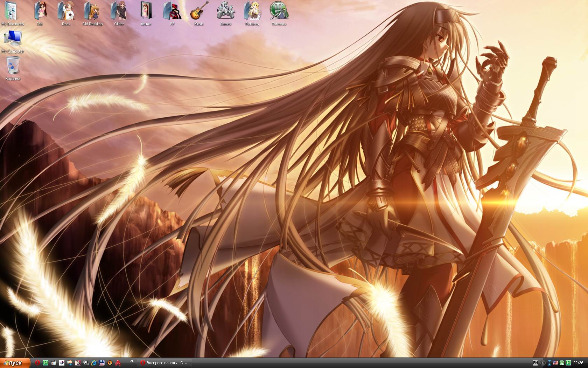Viewport: 588px width, 368px height.
Task: Open the EN language bar indicator
Action: tap(535, 363)
